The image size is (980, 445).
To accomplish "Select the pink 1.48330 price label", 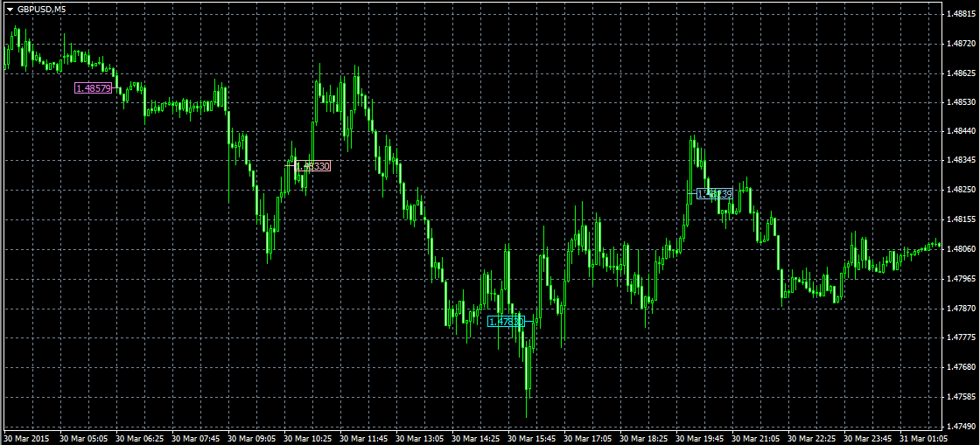I will click(x=312, y=166).
